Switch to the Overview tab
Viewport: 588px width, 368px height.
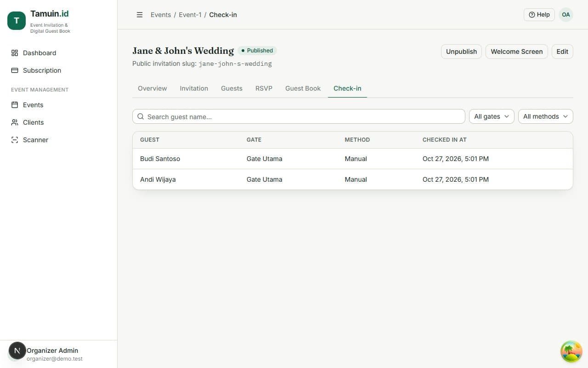[153, 88]
